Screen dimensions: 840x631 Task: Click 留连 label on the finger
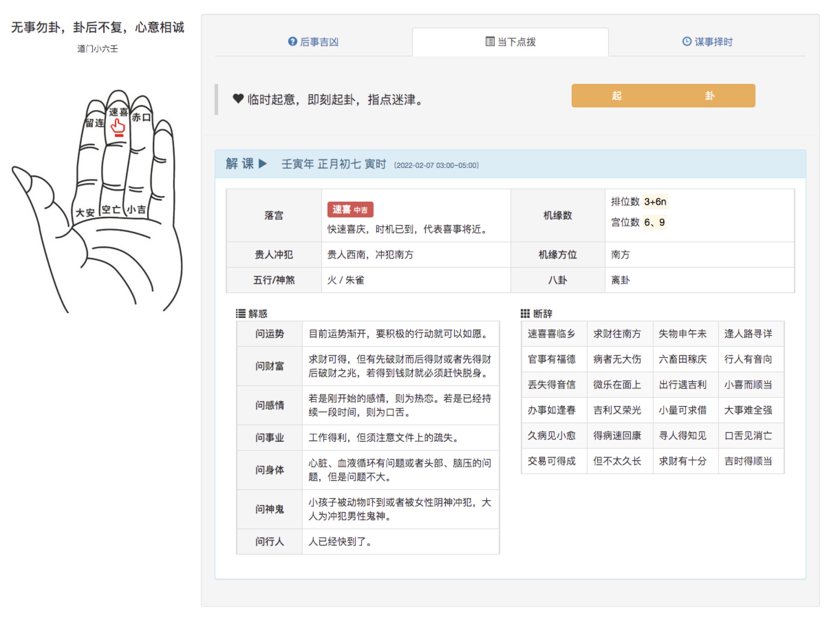[x=94, y=123]
